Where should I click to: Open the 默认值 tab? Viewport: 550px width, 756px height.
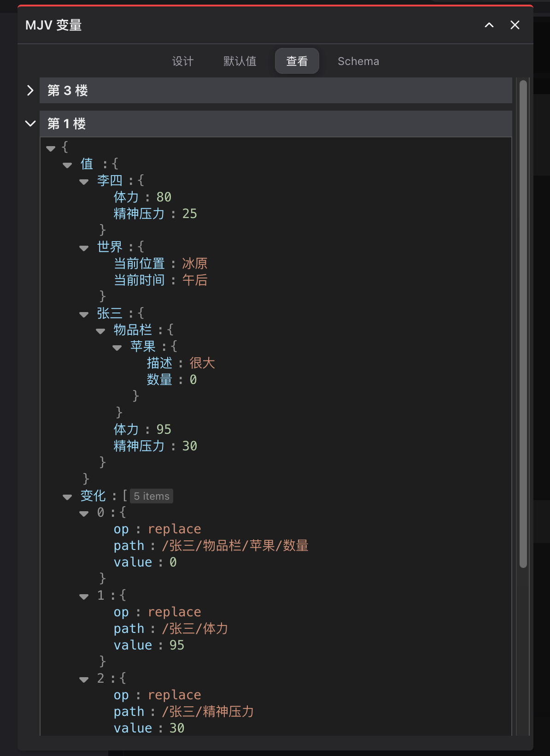point(240,61)
